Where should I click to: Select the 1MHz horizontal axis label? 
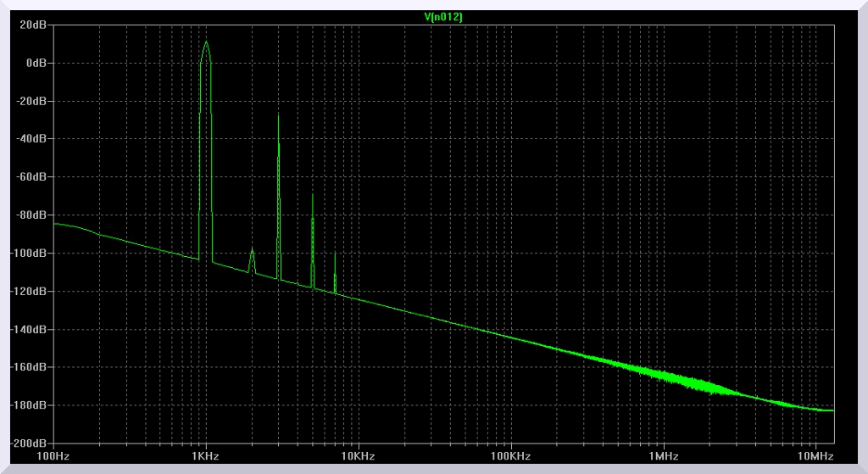coord(663,456)
